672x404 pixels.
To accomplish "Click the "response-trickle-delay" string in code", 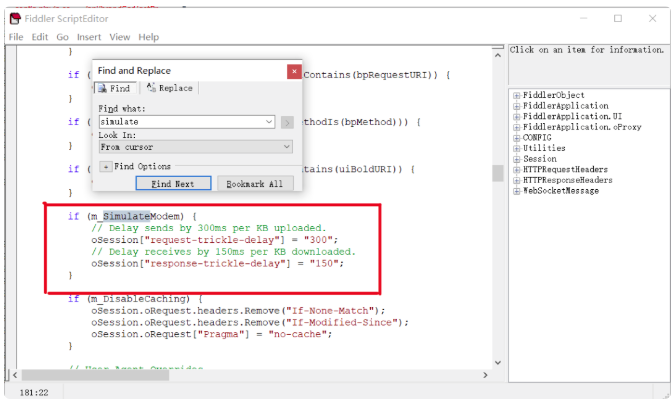I will (x=217, y=263).
